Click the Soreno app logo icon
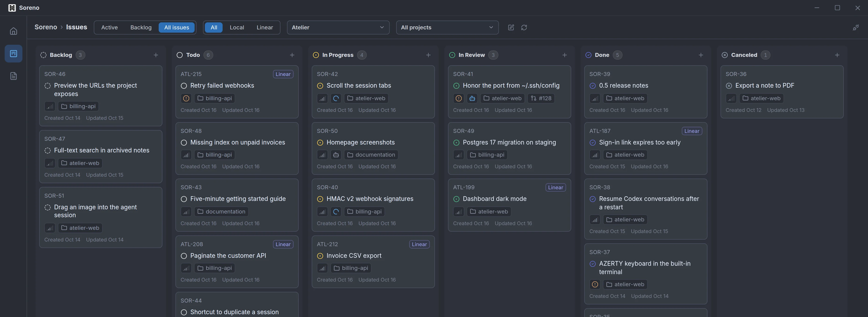The width and height of the screenshot is (868, 317). click(x=12, y=8)
